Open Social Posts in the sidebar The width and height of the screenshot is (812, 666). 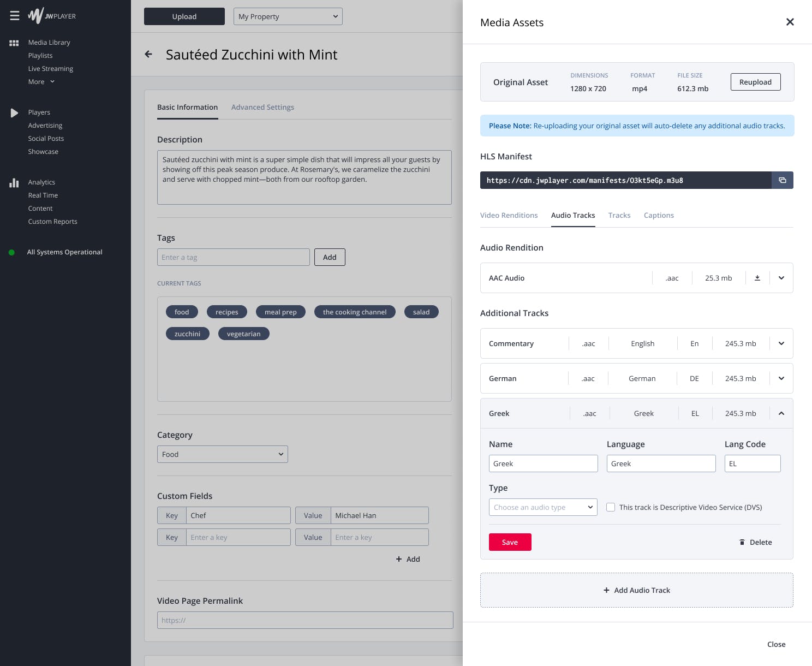pyautogui.click(x=46, y=139)
